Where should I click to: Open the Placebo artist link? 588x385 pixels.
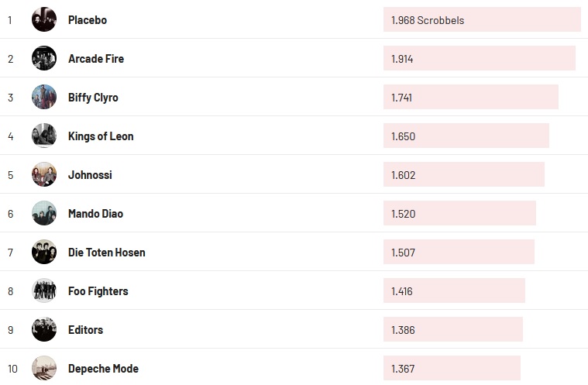88,20
